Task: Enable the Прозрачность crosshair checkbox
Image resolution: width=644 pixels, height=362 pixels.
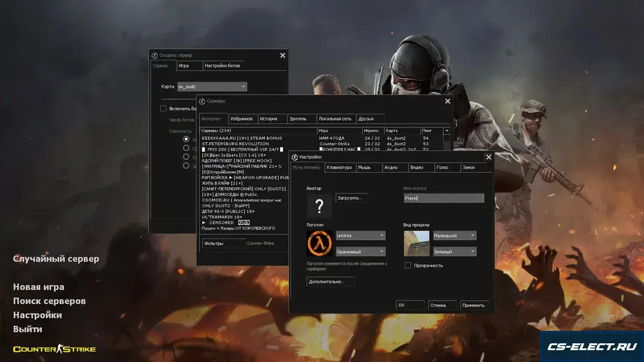Action: coord(408,266)
